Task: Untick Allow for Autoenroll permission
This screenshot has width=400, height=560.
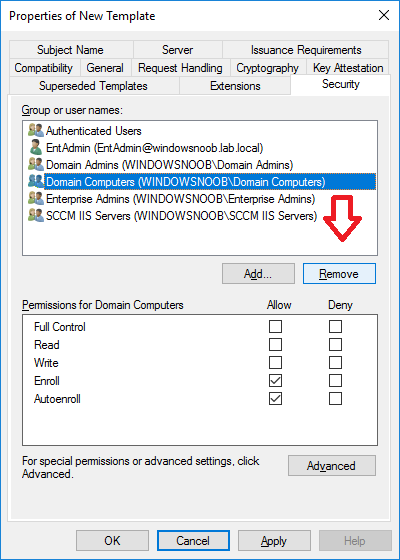Action: coord(275,398)
